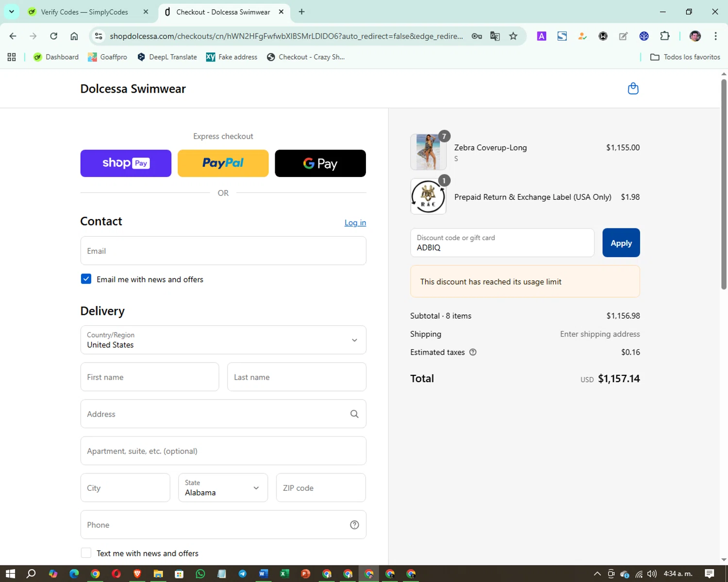The image size is (728, 582).
Task: Open WhatsApp from the taskbar
Action: point(200,574)
